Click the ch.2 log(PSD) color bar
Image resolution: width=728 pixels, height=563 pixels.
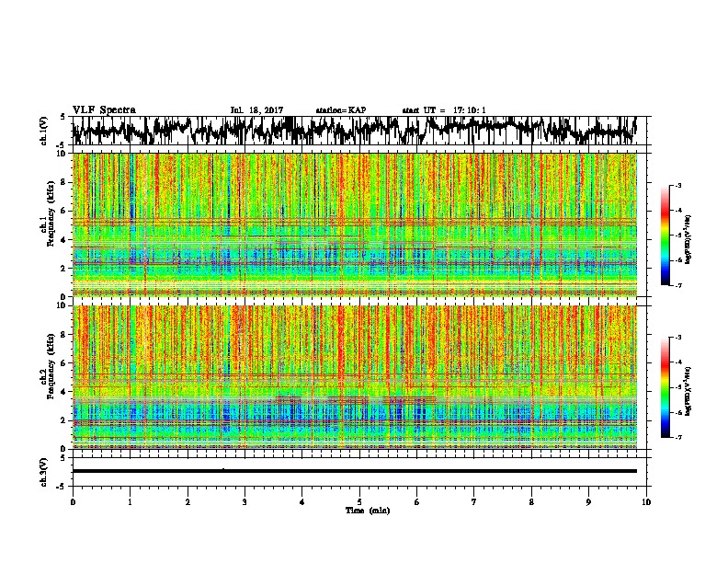pyautogui.click(x=665, y=387)
